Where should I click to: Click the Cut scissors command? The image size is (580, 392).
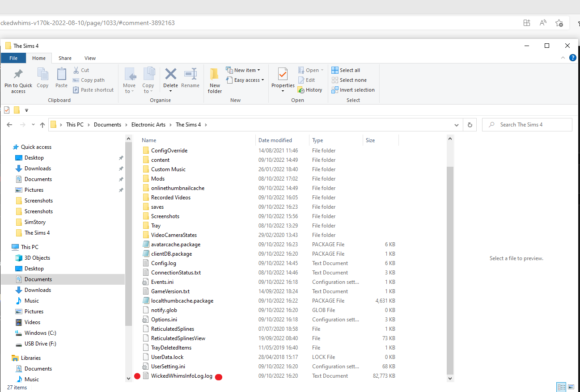(x=81, y=70)
